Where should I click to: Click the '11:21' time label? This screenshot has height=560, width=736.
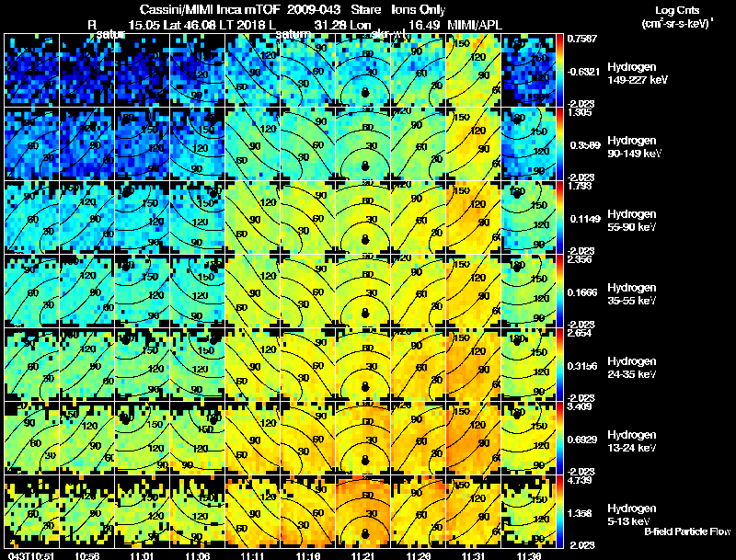click(x=363, y=555)
